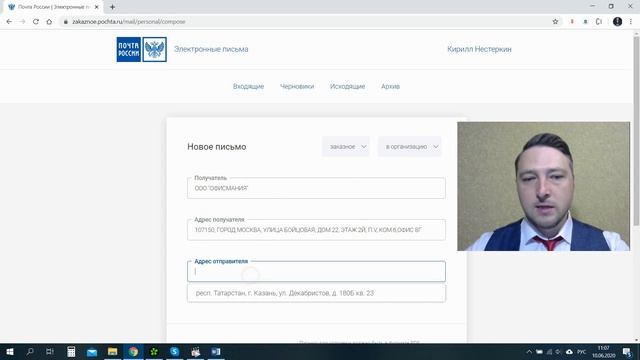The width and height of the screenshot is (640, 360).
Task: Click the Адрес получателя field
Action: click(316, 230)
